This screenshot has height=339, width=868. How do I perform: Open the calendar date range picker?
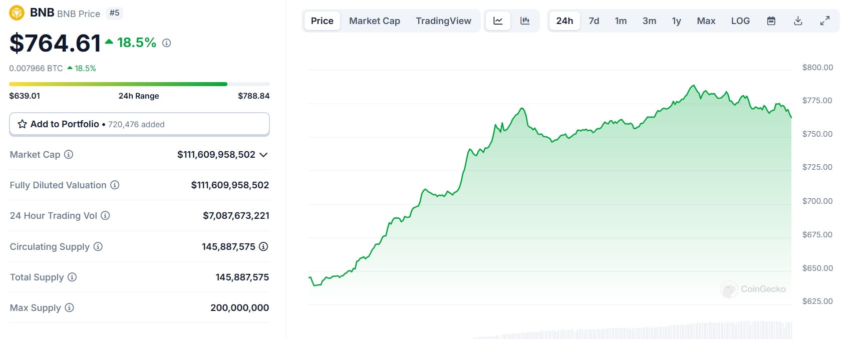point(771,21)
